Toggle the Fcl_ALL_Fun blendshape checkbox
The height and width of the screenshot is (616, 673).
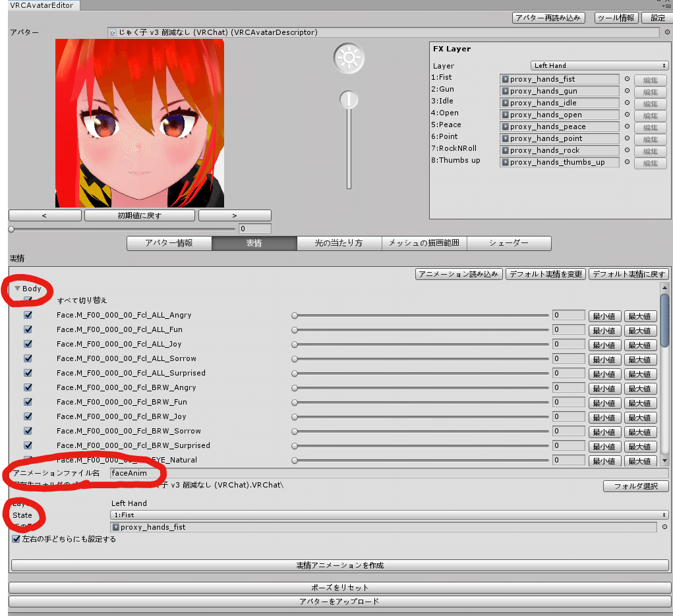click(x=28, y=329)
